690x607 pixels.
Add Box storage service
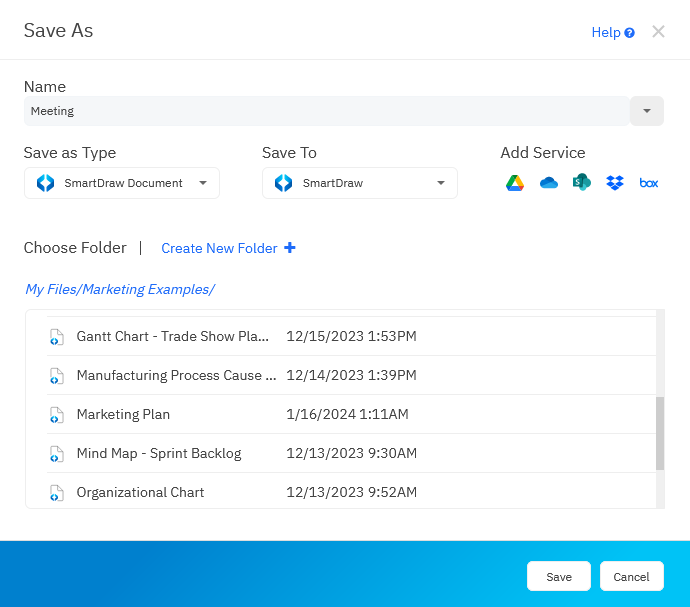click(x=649, y=183)
